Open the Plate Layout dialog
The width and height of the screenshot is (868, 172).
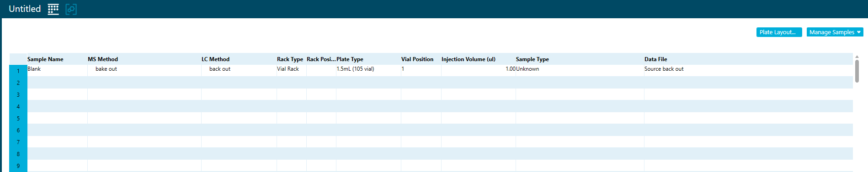pos(779,32)
